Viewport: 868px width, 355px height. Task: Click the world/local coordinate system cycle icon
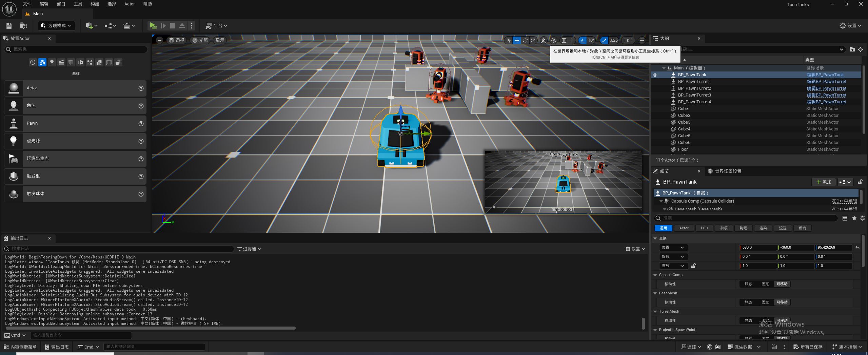coord(544,40)
